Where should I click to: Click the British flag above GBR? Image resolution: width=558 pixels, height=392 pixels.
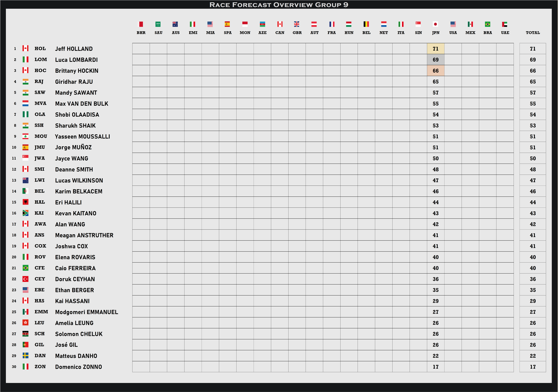(x=297, y=24)
